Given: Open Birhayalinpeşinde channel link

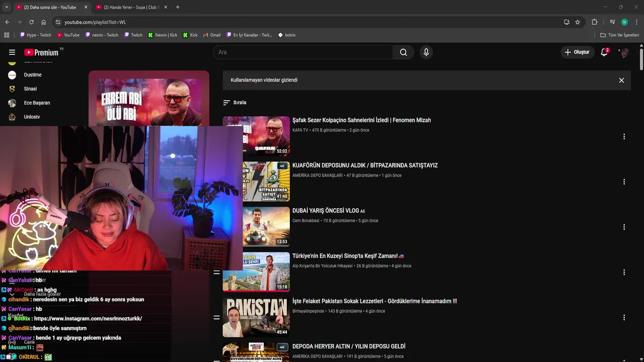Looking at the screenshot, I should click(308, 311).
